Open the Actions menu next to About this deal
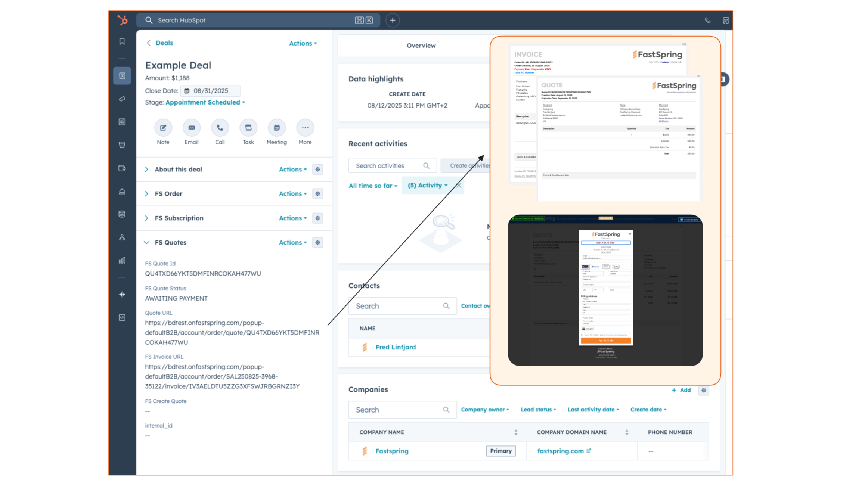Image resolution: width=868 pixels, height=488 pixels. (292, 169)
